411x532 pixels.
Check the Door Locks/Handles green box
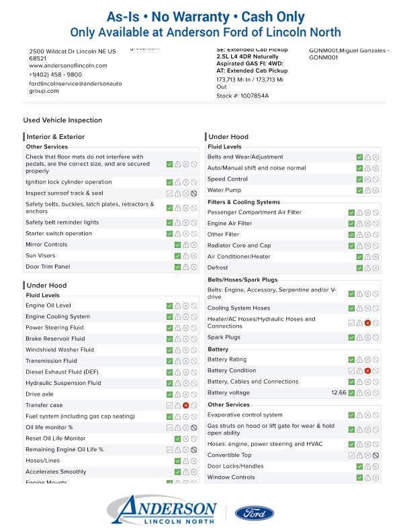point(360,467)
